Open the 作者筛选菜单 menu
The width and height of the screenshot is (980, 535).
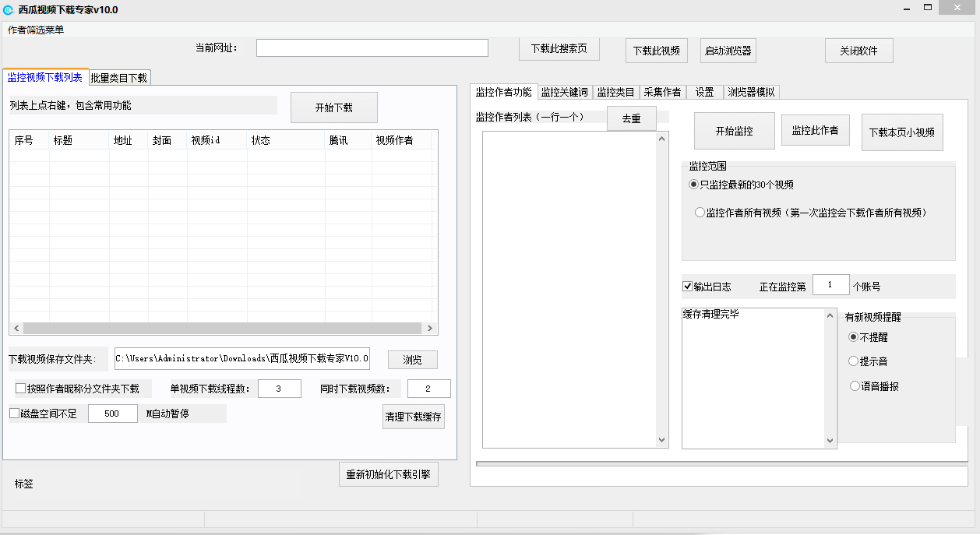click(36, 30)
